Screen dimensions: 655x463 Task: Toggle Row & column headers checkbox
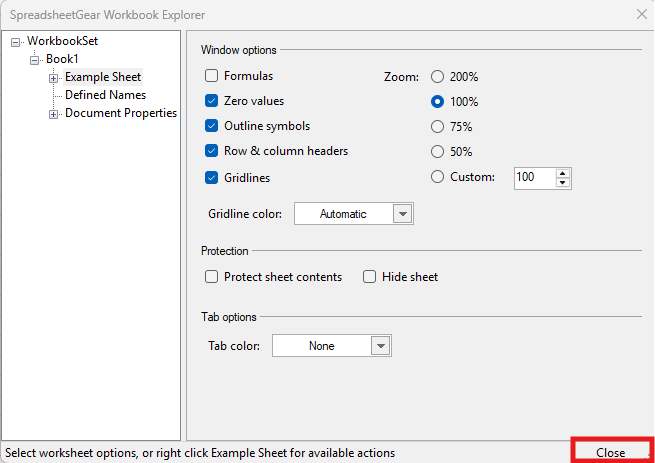pos(212,151)
